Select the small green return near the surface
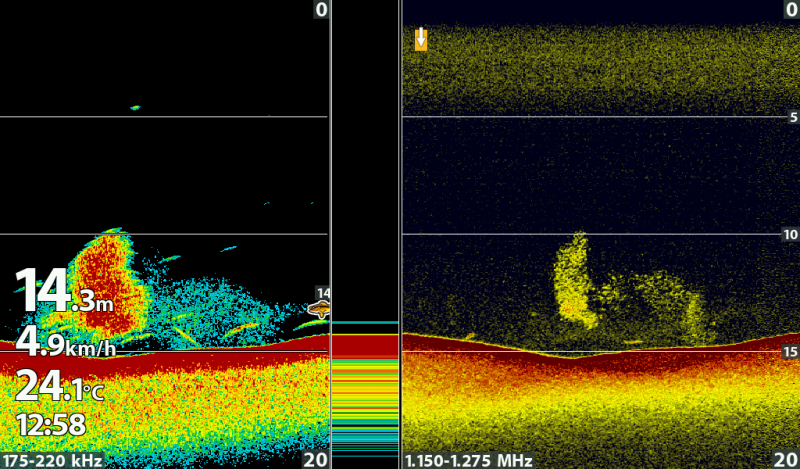Screen dimensions: 800x469 135,107
